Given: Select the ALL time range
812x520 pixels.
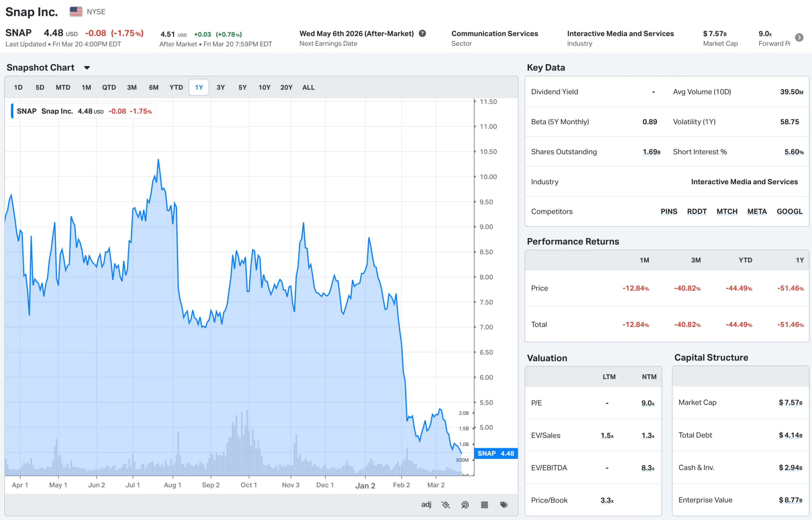Looking at the screenshot, I should 308,88.
